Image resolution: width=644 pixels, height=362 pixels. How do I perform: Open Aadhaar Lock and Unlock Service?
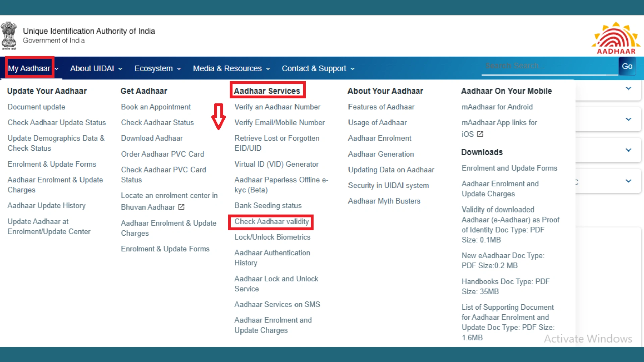[x=276, y=284]
